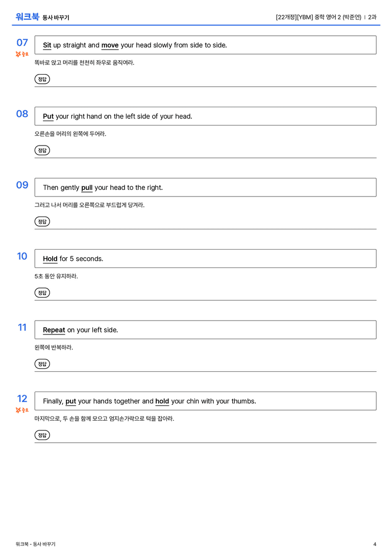Click the underlined word 'Hold' in sentence 10
Viewport: 392px width, 555px height.
(x=50, y=259)
